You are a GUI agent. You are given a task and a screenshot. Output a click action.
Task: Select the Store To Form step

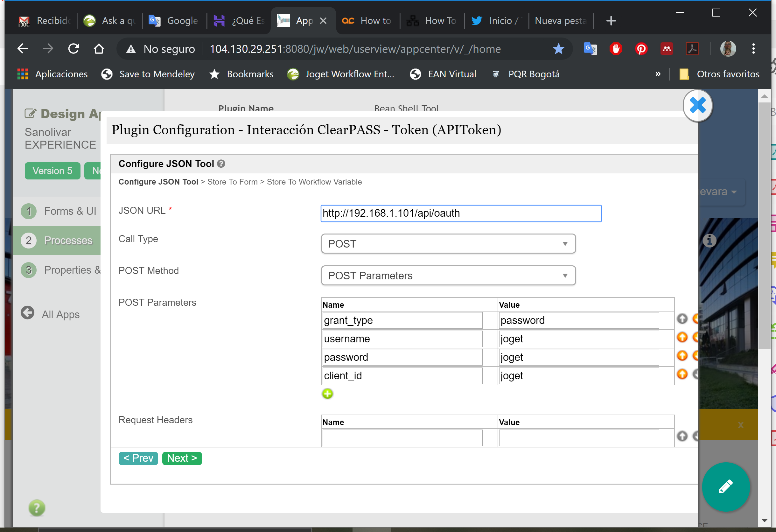232,182
